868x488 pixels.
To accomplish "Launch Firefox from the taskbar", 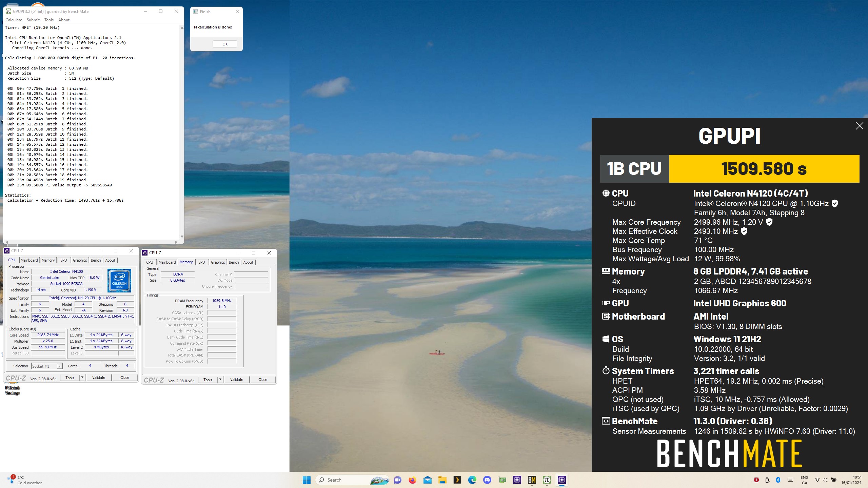I will [412, 480].
